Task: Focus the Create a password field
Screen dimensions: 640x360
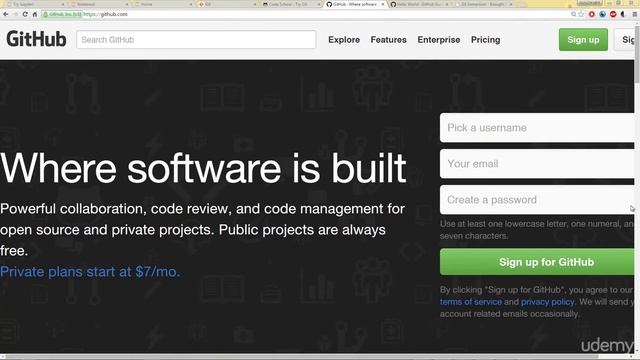Action: coord(537,200)
